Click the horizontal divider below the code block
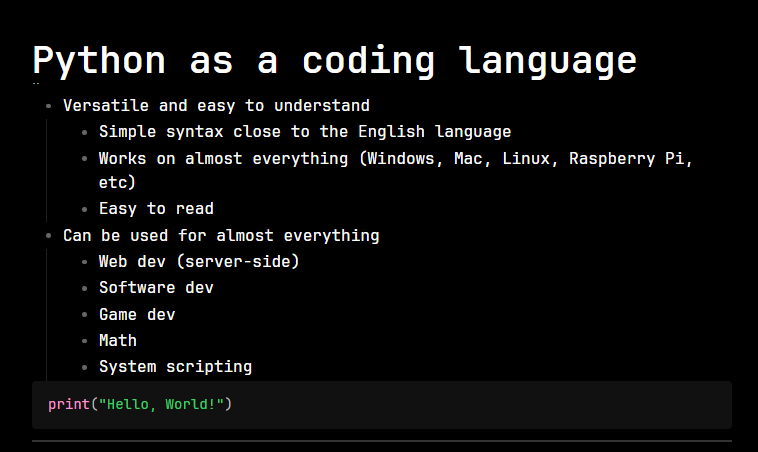 click(381, 440)
